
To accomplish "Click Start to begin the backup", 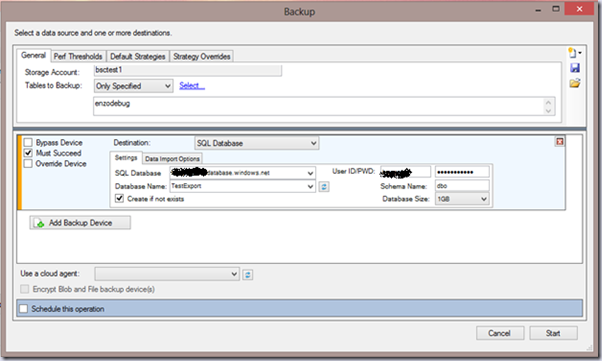I will click(553, 333).
